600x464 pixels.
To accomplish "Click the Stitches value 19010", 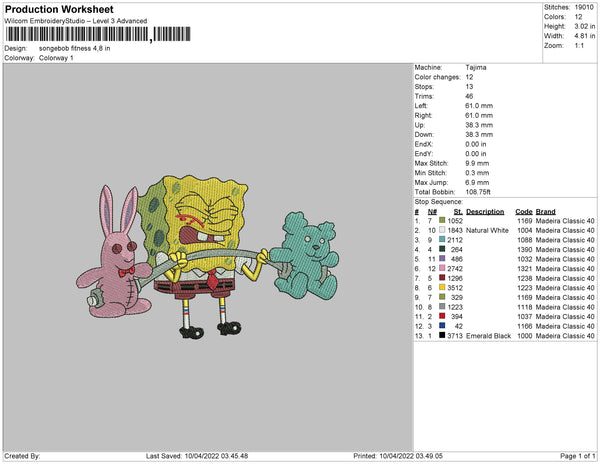I will coord(584,7).
